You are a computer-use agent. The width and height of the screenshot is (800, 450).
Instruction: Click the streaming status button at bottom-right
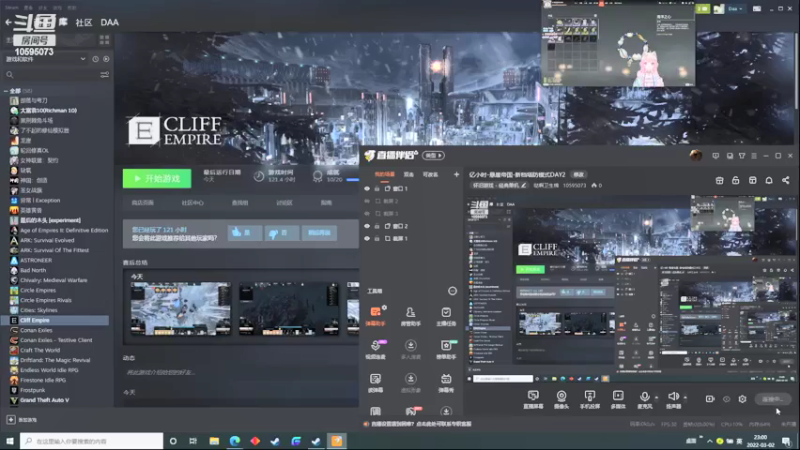click(x=773, y=399)
